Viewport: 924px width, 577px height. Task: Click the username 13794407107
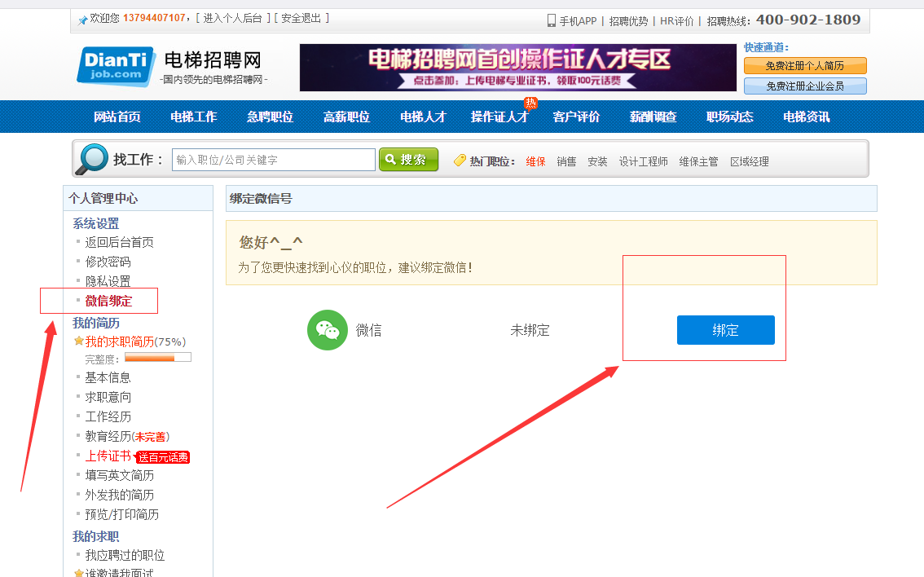154,18
